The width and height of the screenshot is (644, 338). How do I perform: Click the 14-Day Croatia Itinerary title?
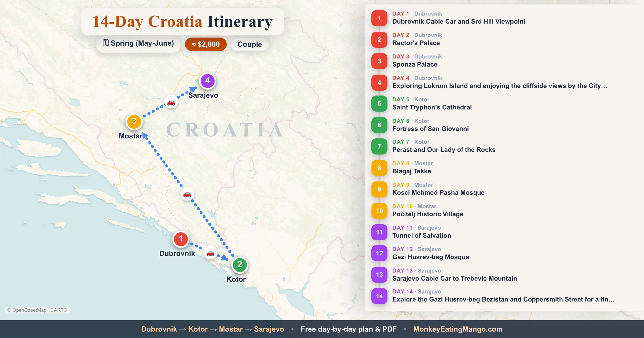click(x=182, y=21)
